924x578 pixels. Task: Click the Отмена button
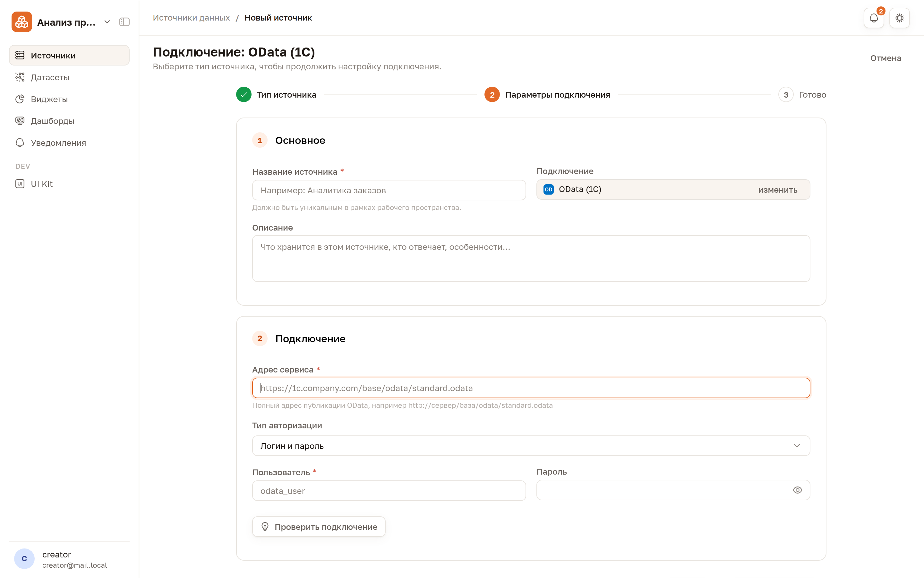click(x=886, y=58)
